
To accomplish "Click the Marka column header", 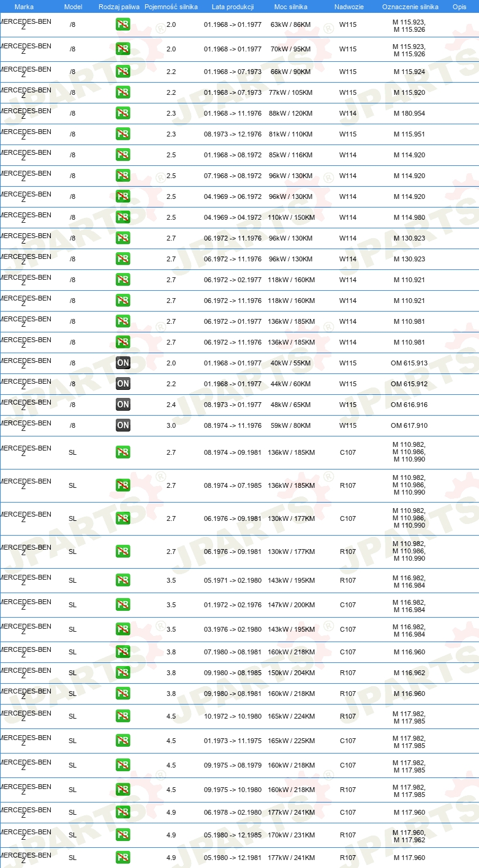I will pos(24,7).
